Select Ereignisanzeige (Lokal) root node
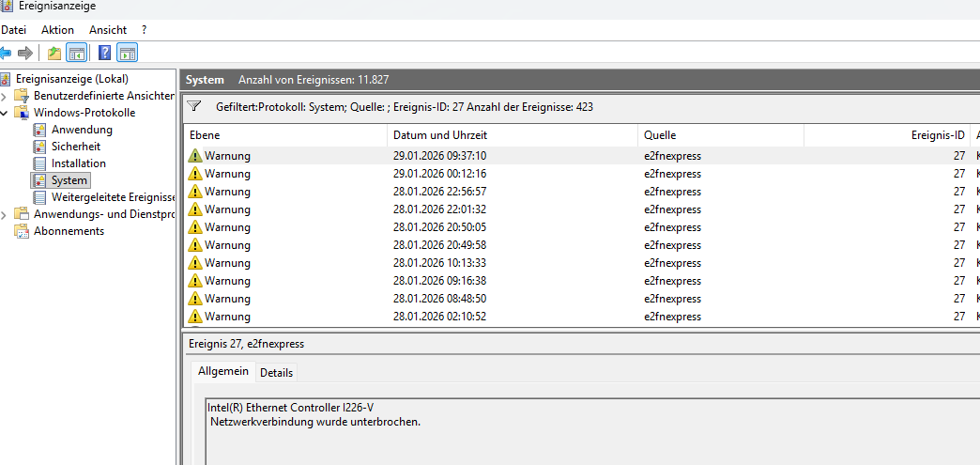980x465 pixels. pos(72,79)
